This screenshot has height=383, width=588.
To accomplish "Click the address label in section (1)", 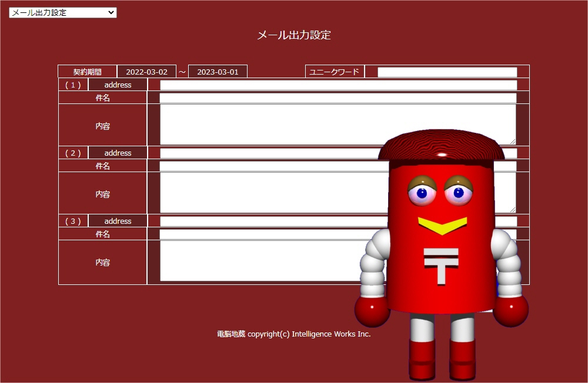I will coord(118,85).
